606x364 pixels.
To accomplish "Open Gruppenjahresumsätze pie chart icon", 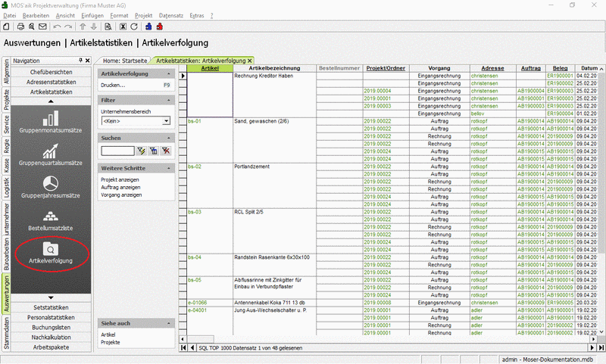I will click(51, 183).
